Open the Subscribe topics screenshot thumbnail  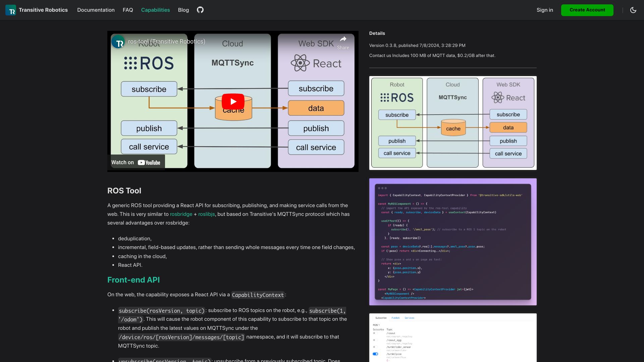(453, 338)
